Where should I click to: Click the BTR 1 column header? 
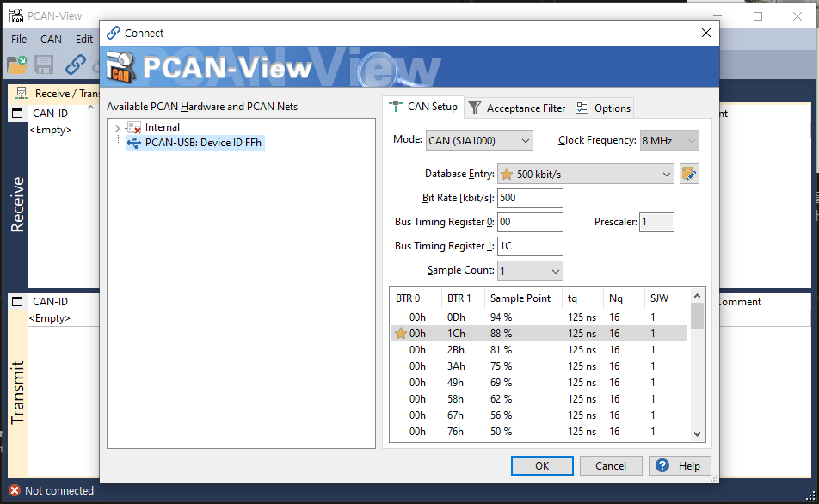[464, 298]
